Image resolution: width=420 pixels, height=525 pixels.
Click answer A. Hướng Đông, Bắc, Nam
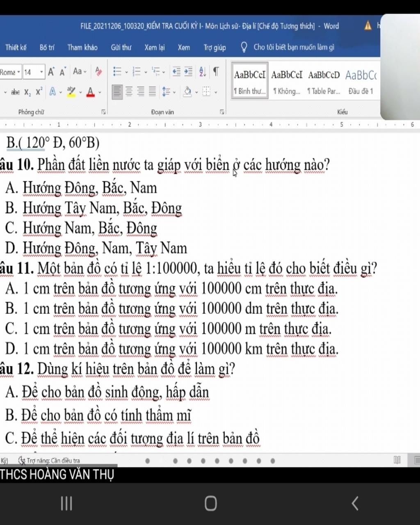tap(81, 188)
